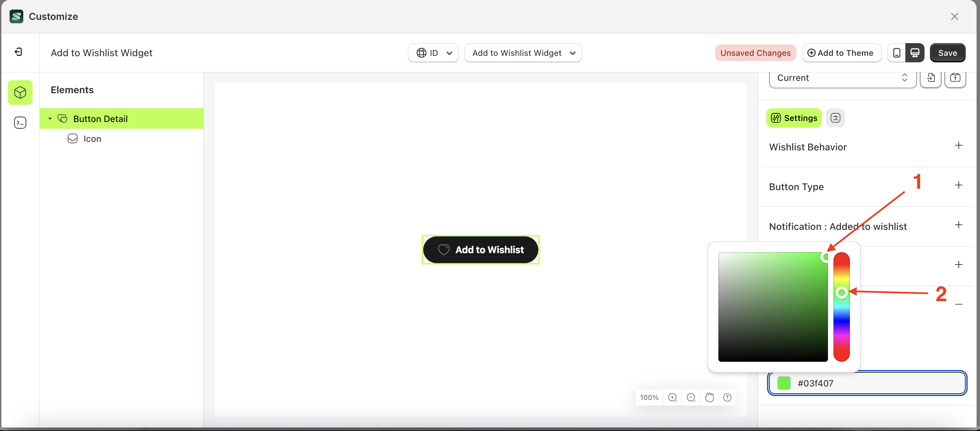This screenshot has height=431, width=980.
Task: Open the custom code terminal panel
Action: point(20,123)
